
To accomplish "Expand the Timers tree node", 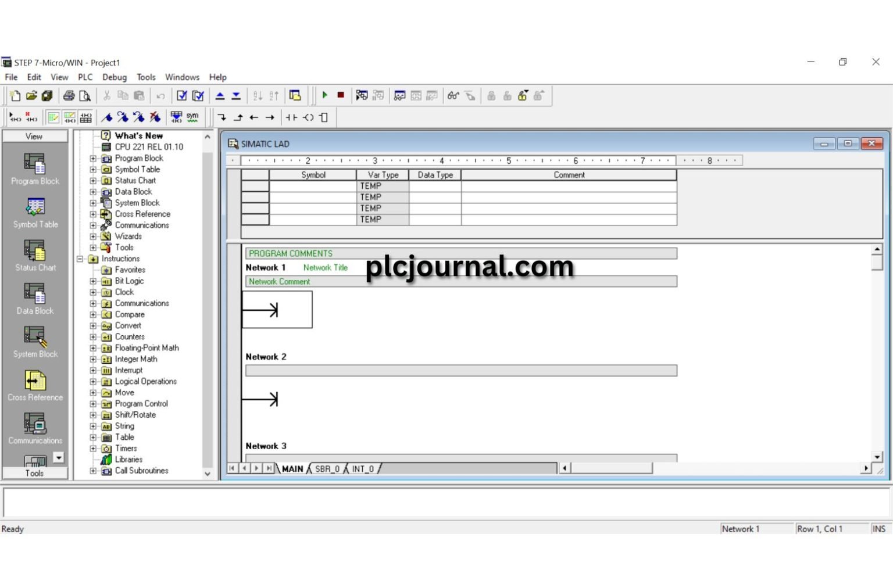I will [93, 449].
